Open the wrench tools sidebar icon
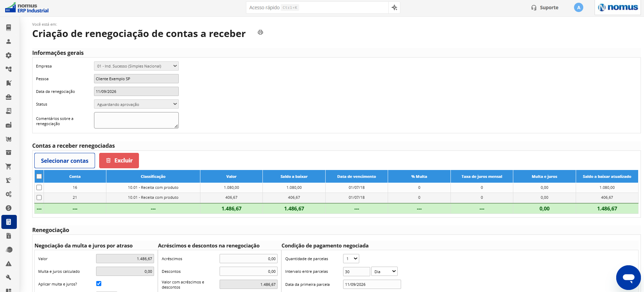This screenshot has height=292, width=644. pos(9,277)
